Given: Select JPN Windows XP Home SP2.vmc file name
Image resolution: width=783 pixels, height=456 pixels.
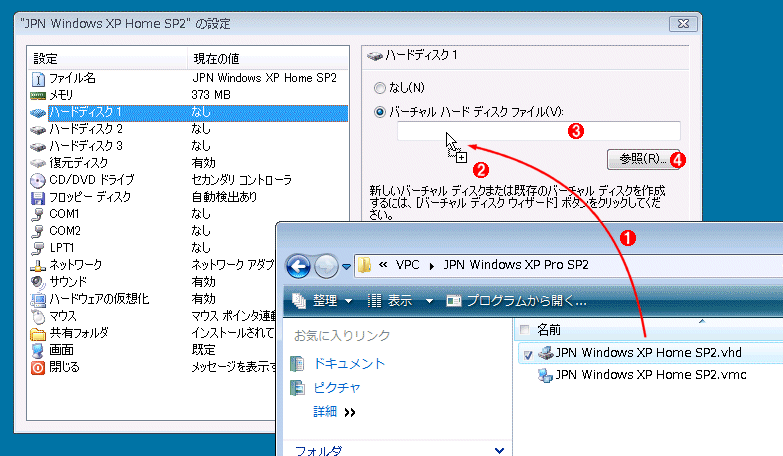Looking at the screenshot, I should click(651, 375).
